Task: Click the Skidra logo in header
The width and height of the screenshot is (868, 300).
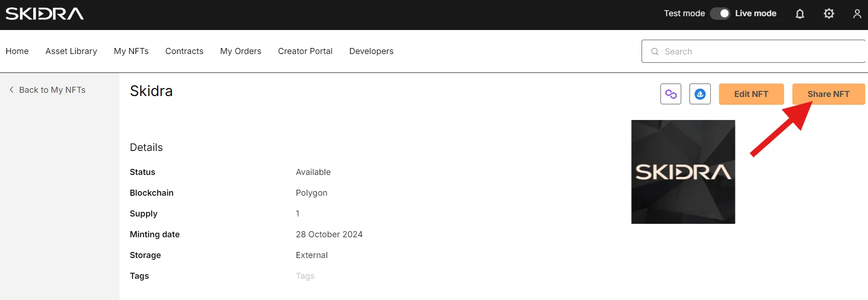Action: (45, 14)
